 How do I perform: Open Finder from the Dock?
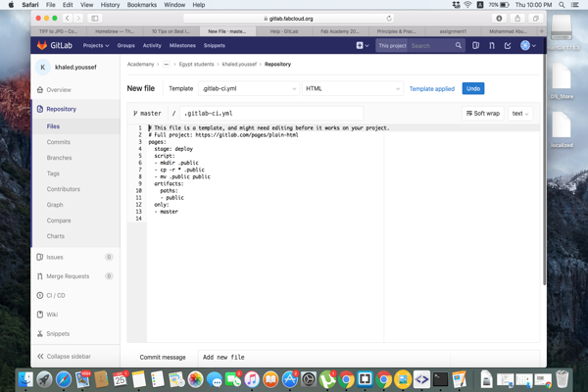point(25,379)
